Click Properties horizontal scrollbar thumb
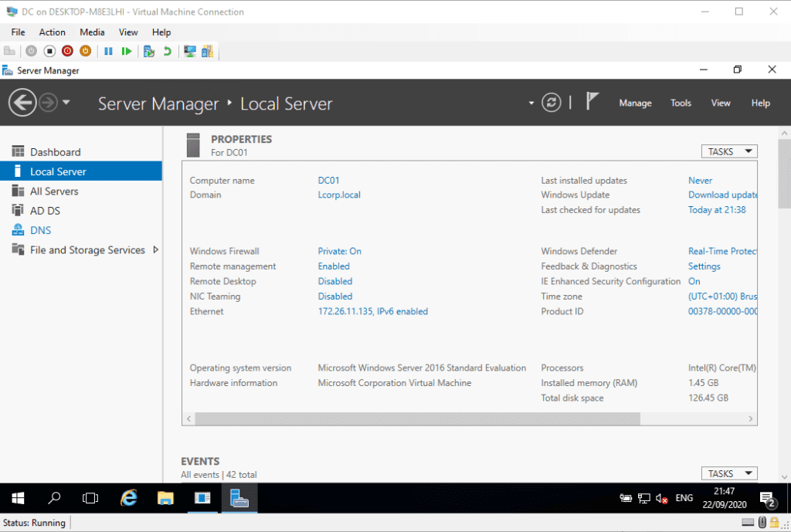This screenshot has height=532, width=791. coord(418,418)
